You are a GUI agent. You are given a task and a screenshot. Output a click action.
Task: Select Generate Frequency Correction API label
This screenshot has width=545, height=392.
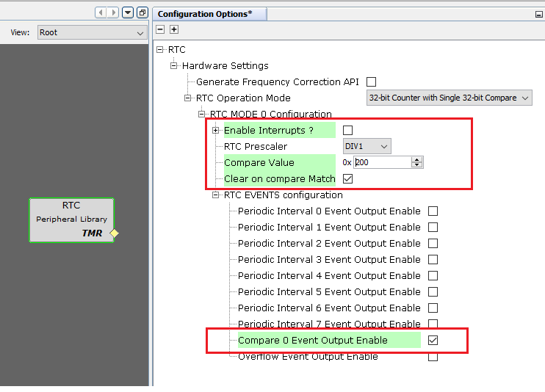[278, 82]
